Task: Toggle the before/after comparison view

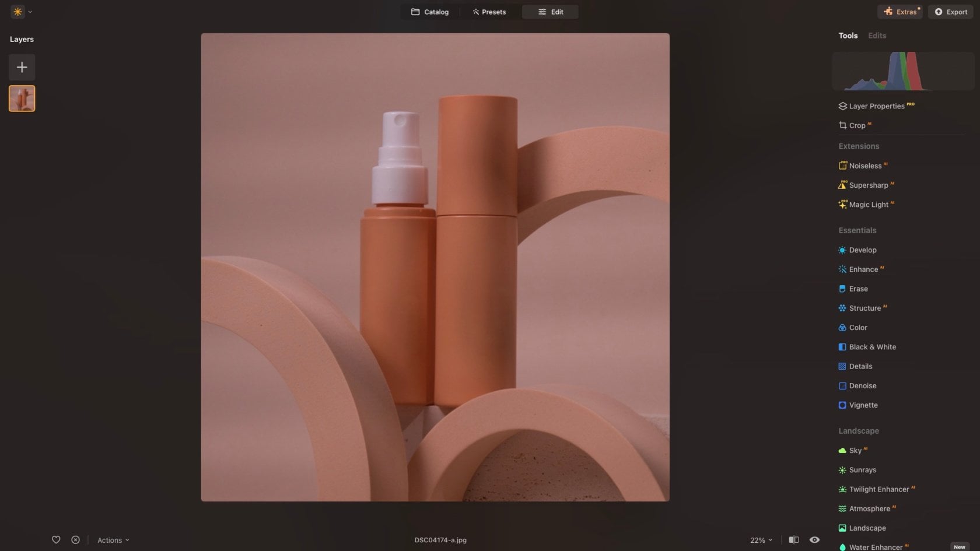Action: (x=794, y=540)
